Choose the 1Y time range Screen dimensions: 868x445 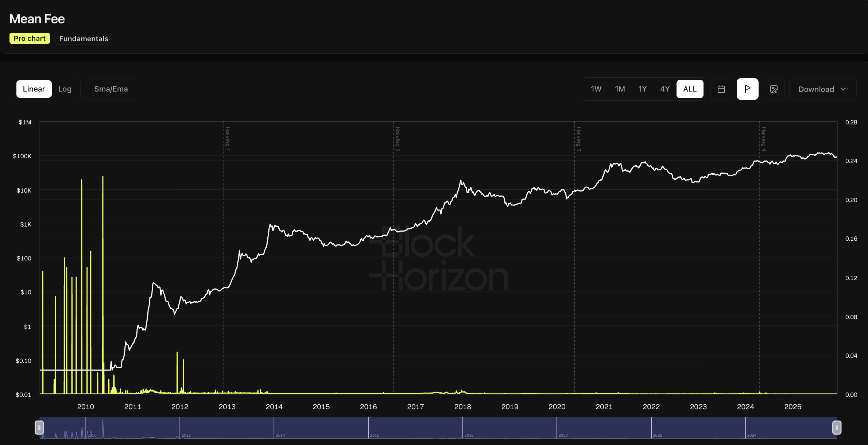tap(642, 89)
